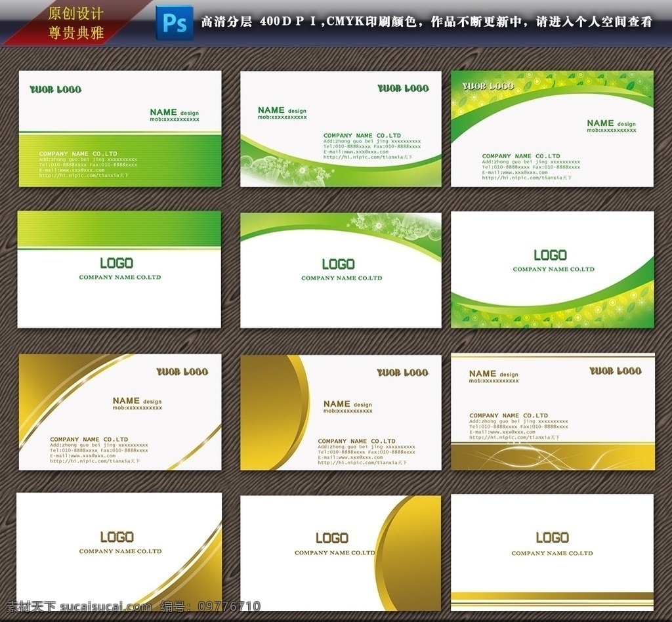Select the contact card with gold circle on left
The height and width of the screenshot is (622, 672).
click(341, 412)
